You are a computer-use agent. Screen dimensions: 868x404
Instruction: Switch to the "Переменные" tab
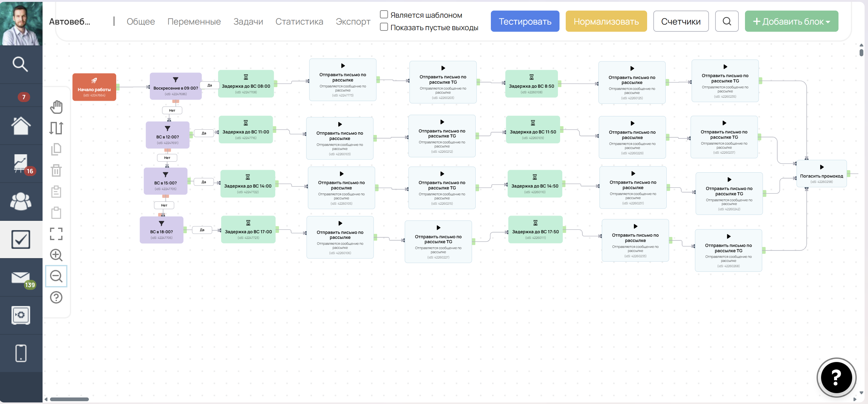(194, 21)
